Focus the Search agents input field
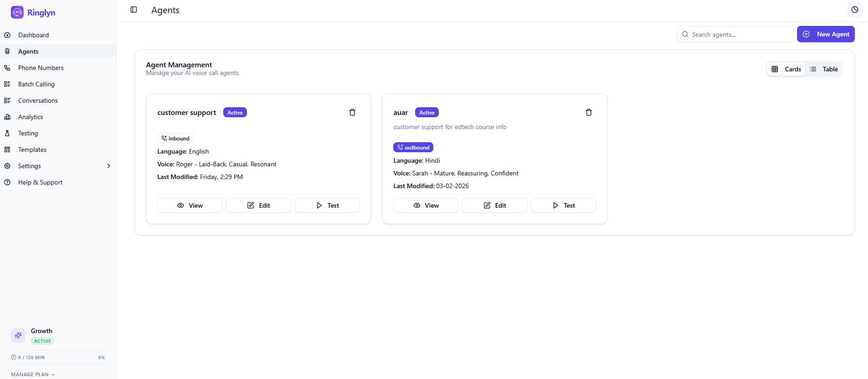868x379 pixels. click(x=739, y=35)
